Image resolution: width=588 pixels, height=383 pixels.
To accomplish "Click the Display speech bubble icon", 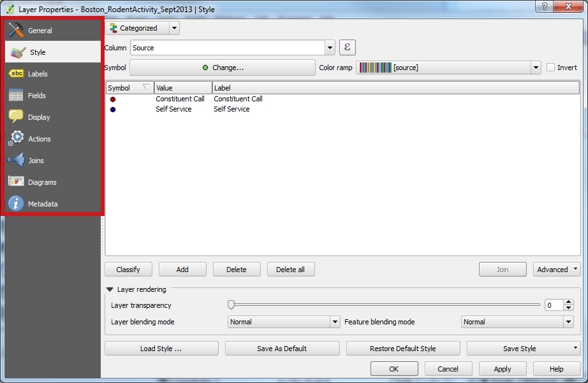I will pos(16,117).
